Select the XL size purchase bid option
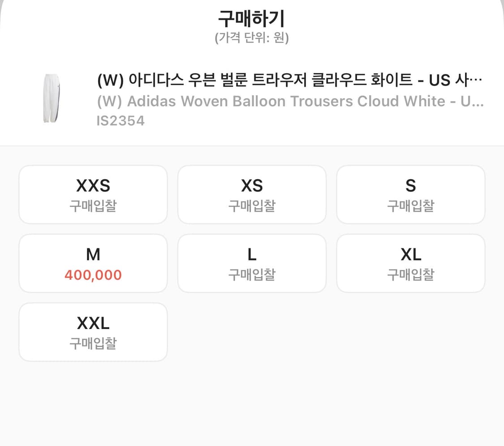Viewport: 504px width, 446px height. coord(410,263)
